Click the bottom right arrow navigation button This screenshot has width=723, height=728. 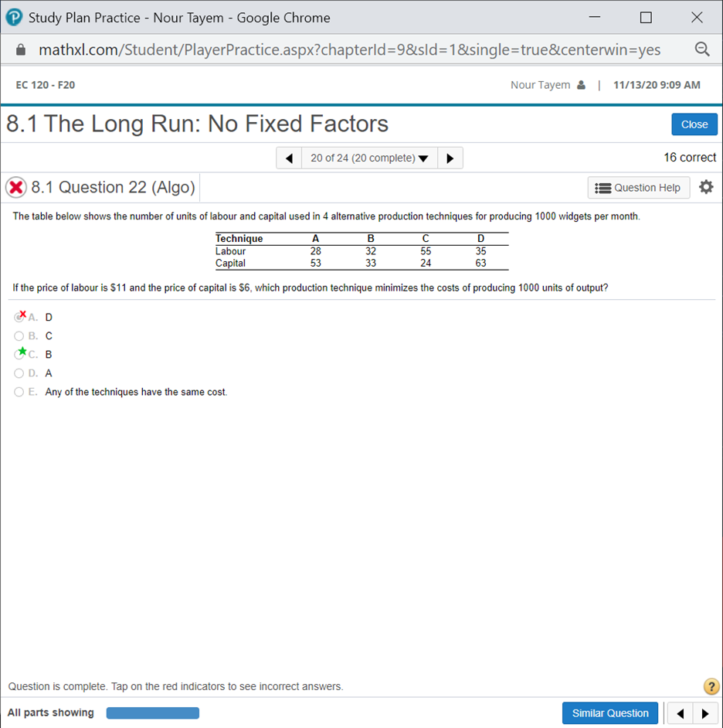point(705,713)
